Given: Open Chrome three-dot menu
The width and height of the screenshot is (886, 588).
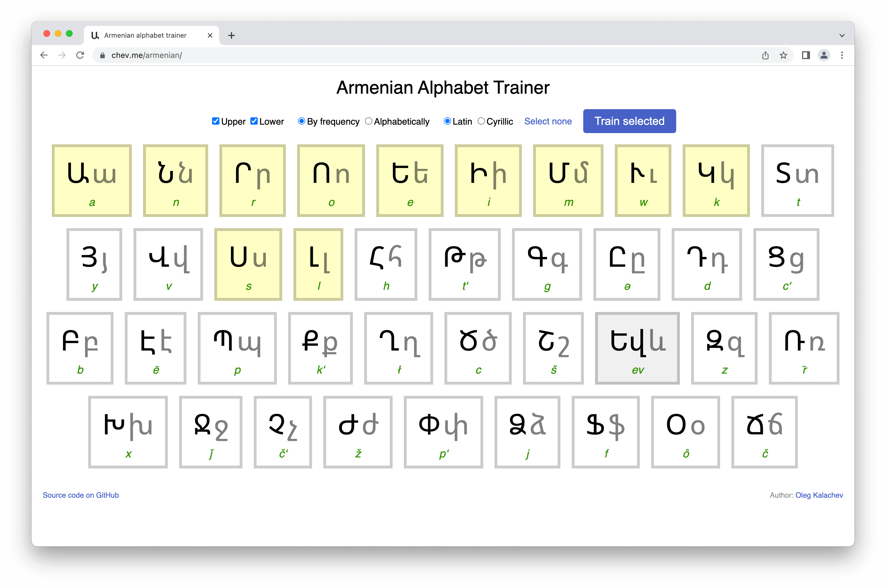Looking at the screenshot, I should click(x=842, y=55).
